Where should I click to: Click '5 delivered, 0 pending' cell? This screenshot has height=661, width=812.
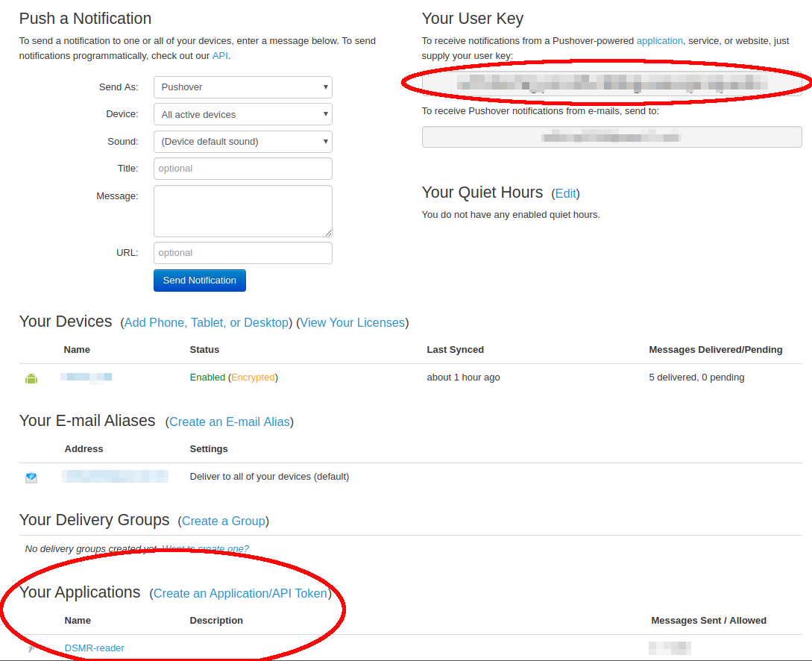(696, 377)
